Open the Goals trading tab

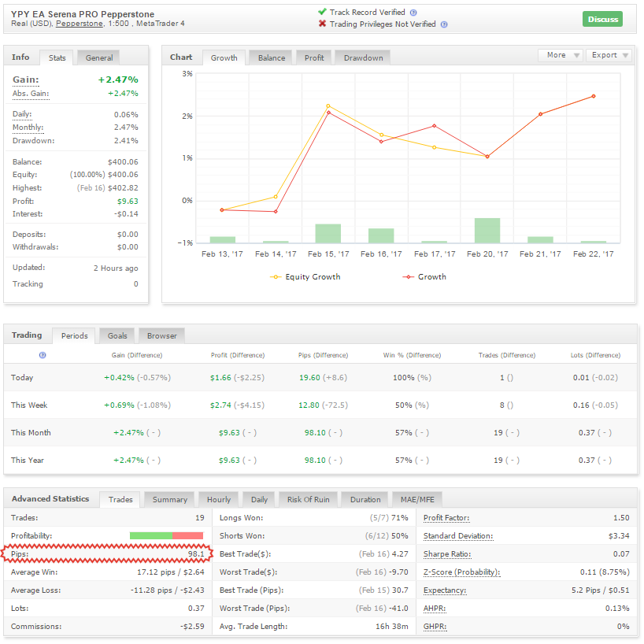(117, 336)
